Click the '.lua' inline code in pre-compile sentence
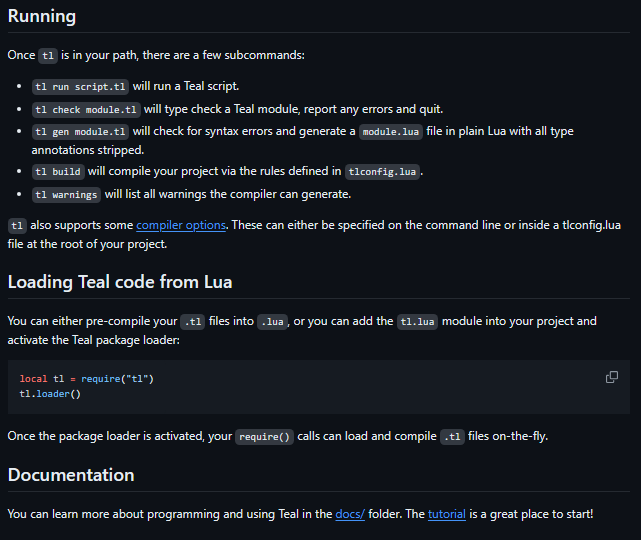 click(274, 322)
